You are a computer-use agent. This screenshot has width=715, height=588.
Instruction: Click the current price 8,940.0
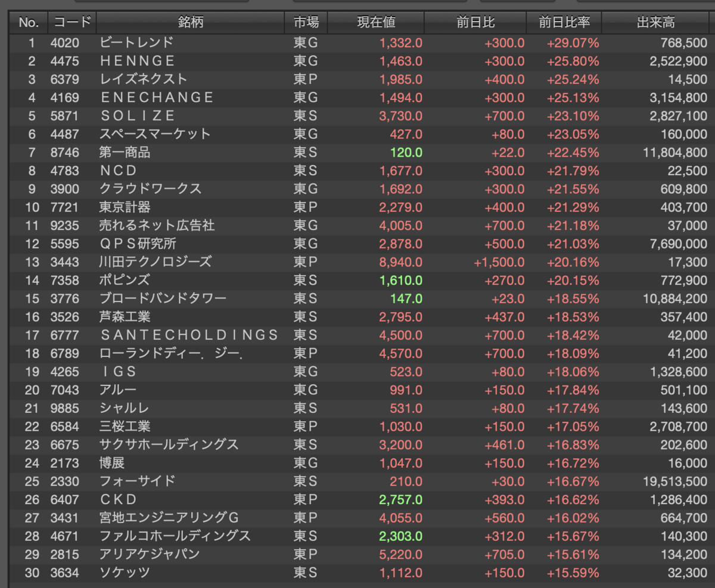(401, 262)
